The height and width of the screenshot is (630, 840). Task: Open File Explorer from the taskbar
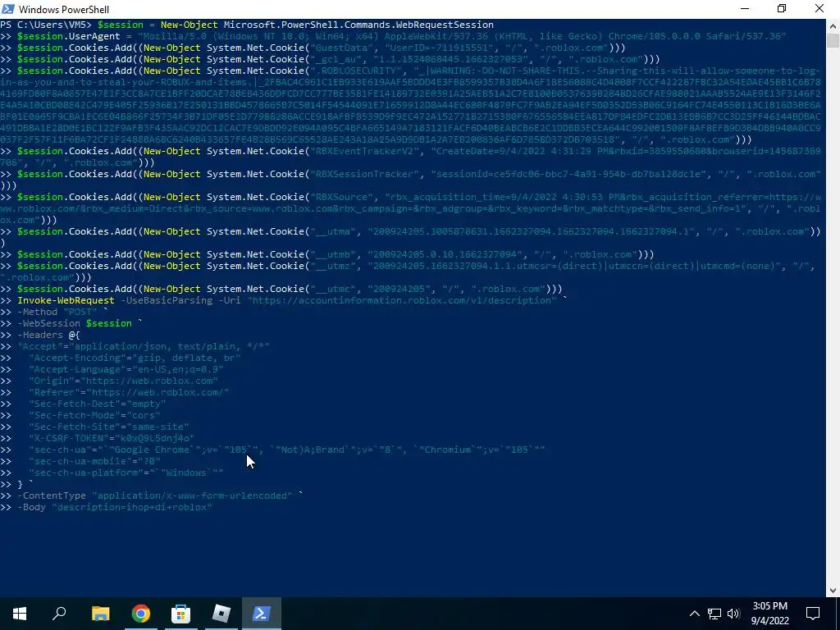(100, 614)
